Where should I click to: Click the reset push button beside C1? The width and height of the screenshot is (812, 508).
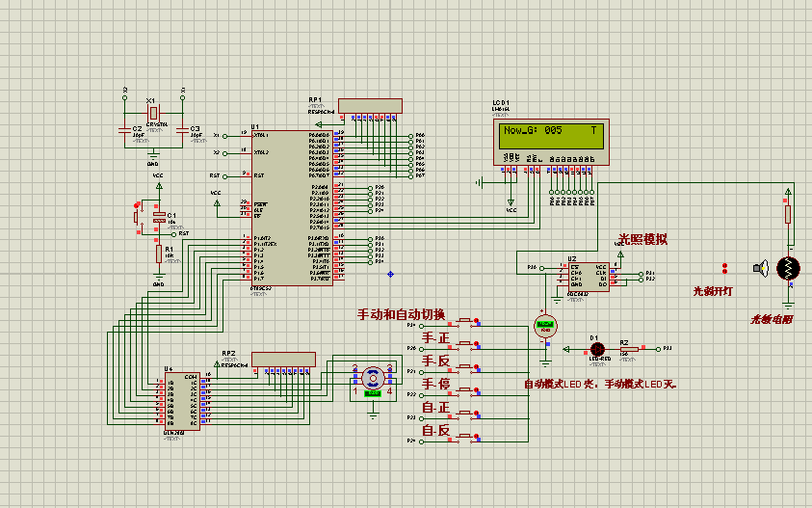[x=139, y=217]
